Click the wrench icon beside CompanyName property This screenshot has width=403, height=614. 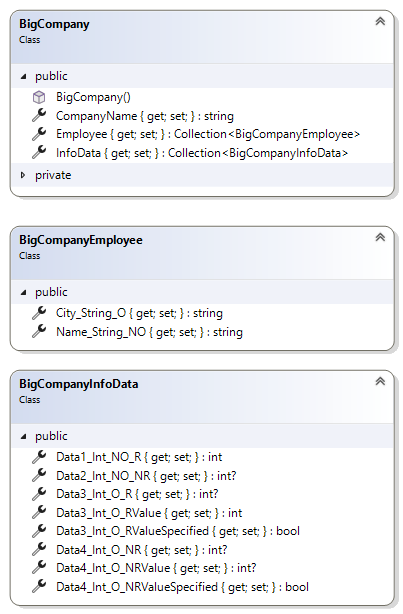coord(39,115)
